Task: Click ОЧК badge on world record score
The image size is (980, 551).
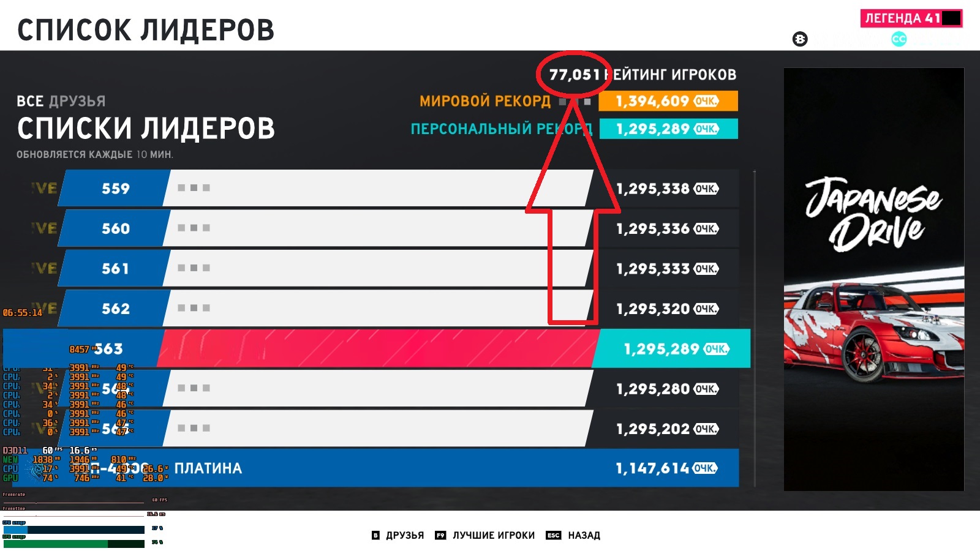Action: (706, 101)
